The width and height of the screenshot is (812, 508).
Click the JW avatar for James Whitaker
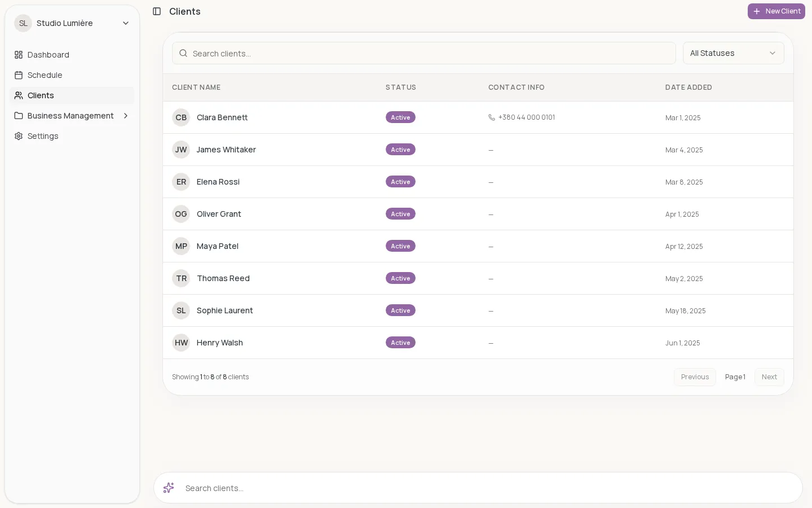point(181,150)
